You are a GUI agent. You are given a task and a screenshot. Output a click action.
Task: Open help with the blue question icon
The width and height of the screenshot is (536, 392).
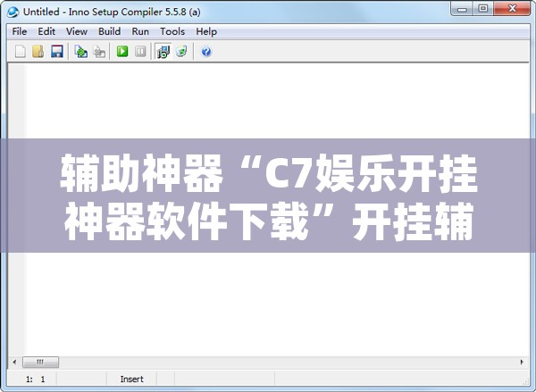coord(206,52)
